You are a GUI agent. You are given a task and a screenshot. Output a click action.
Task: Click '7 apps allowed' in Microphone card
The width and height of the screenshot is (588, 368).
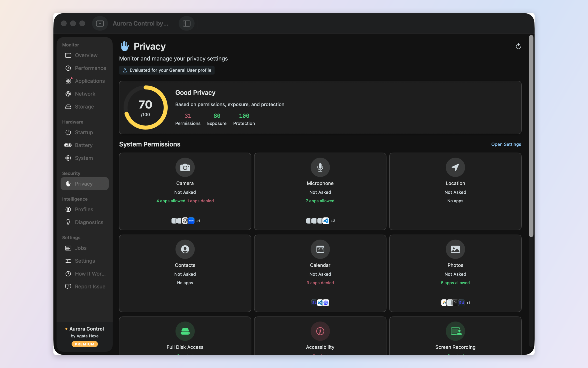tap(320, 201)
